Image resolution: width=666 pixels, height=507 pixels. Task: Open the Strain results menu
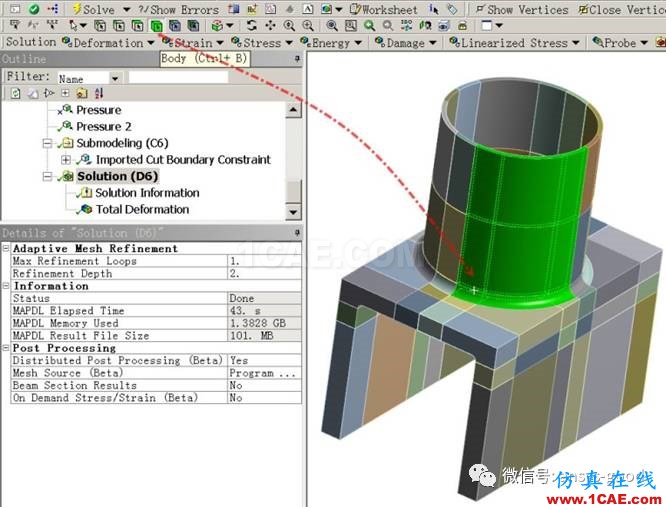click(193, 42)
